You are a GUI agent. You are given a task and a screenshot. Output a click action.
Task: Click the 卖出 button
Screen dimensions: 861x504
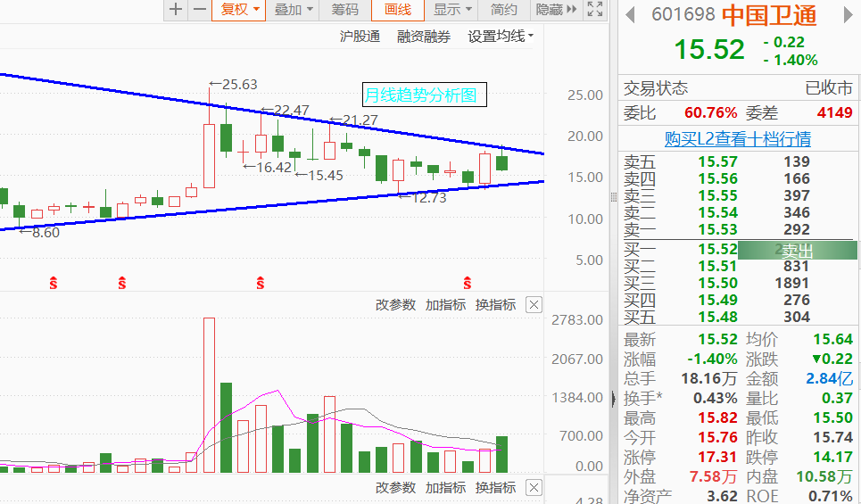click(797, 251)
